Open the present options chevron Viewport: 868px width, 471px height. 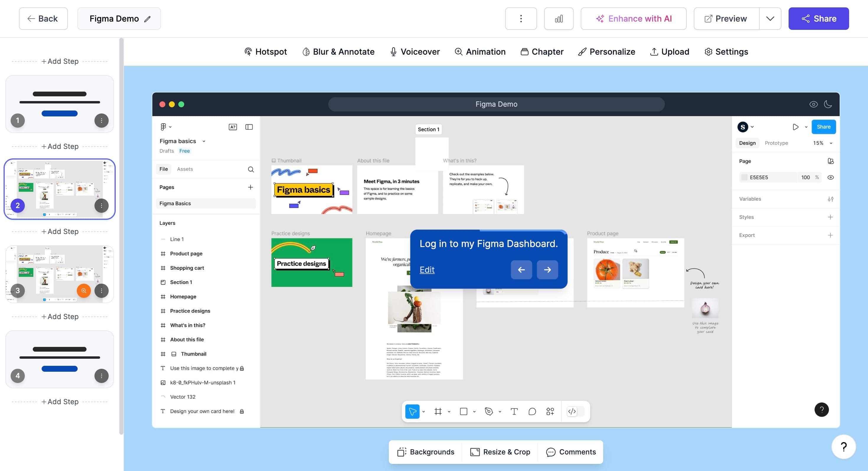pos(806,127)
